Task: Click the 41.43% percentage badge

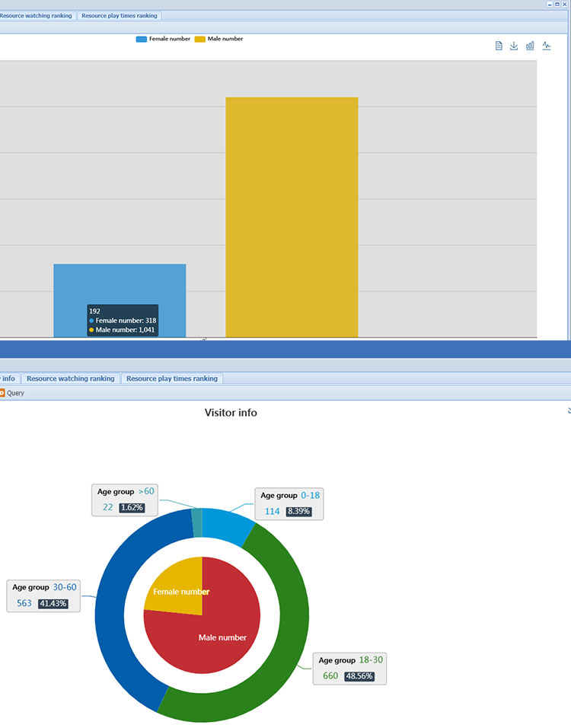Action: [x=53, y=604]
